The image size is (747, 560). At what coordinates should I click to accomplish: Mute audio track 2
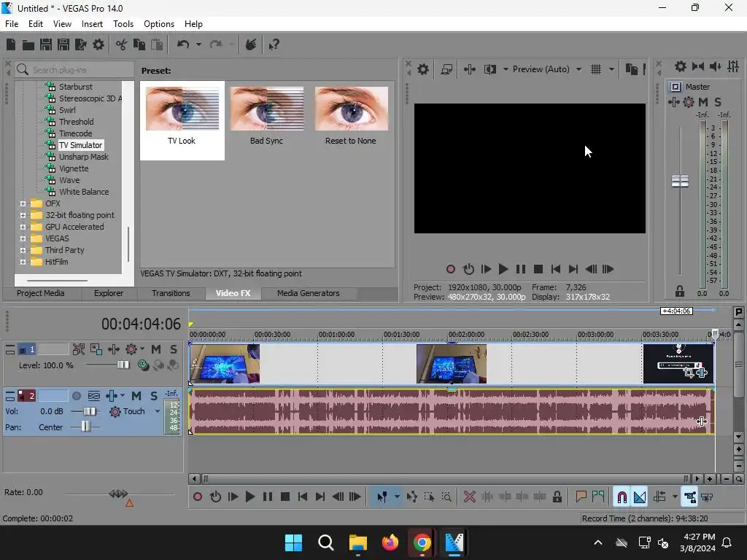(x=136, y=396)
